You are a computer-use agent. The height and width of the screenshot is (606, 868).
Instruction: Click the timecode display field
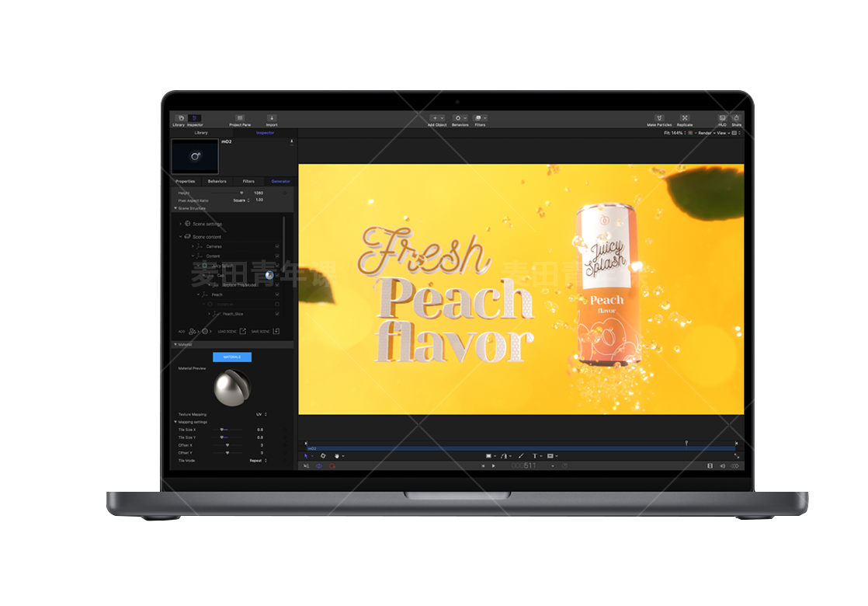524,466
